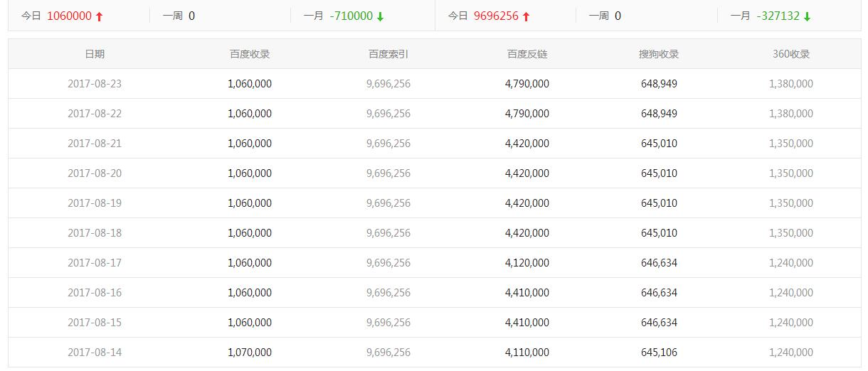868x371 pixels.
Task: Click 4,410,000 in the 2017-08-15 row
Action: coord(527,323)
